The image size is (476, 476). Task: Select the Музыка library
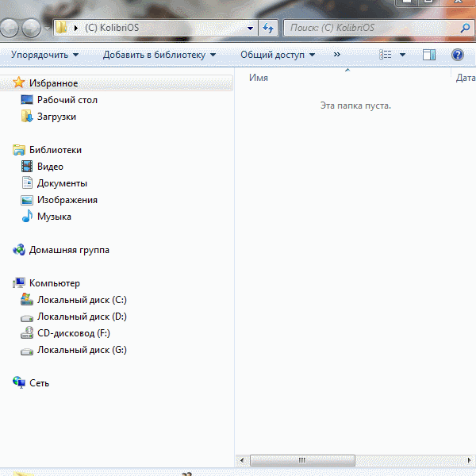tap(54, 217)
